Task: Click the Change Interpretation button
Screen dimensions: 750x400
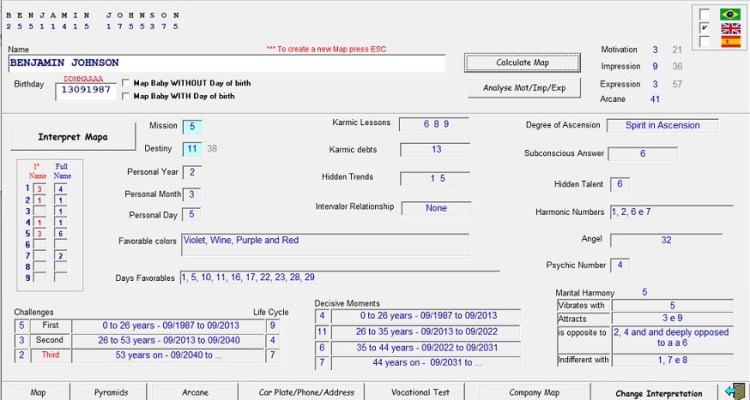Action: (659, 392)
